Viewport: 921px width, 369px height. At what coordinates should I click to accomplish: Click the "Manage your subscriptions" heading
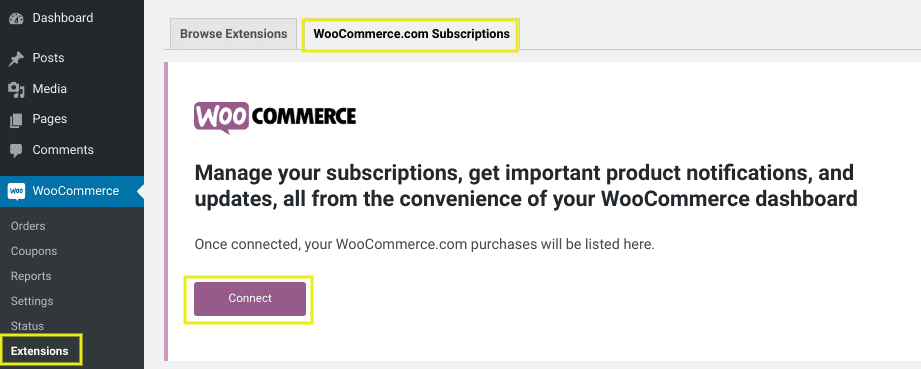pyautogui.click(x=526, y=186)
